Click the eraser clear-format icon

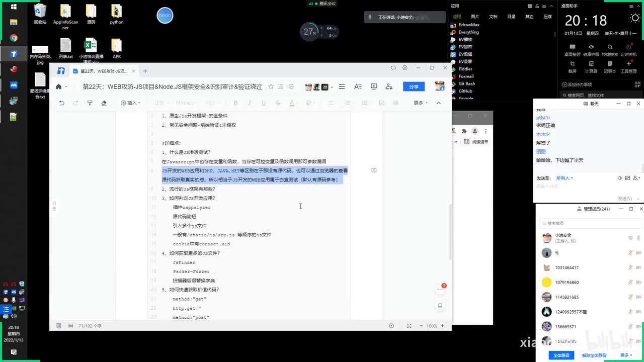pos(104,103)
